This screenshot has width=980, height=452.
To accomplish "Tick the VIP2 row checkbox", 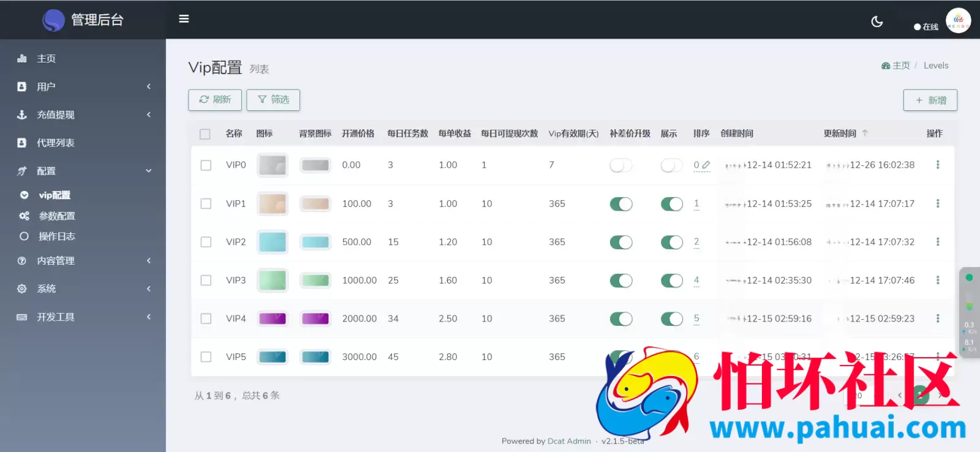I will [x=206, y=242].
